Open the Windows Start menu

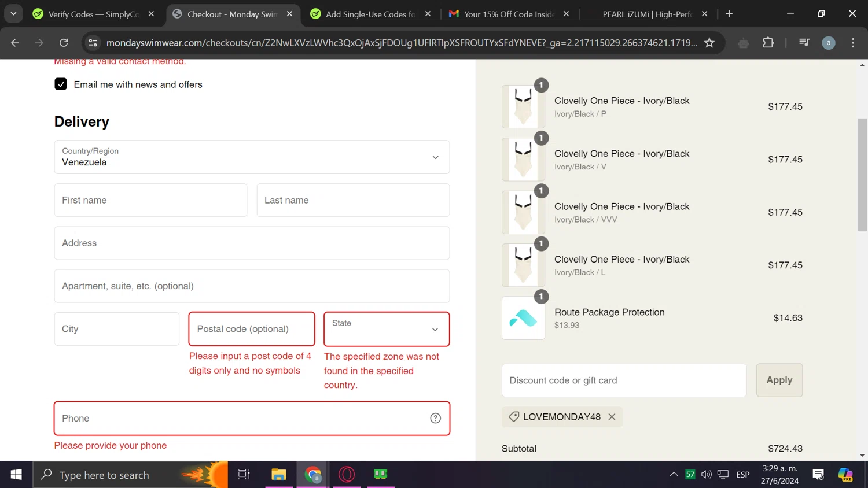coord(16,475)
